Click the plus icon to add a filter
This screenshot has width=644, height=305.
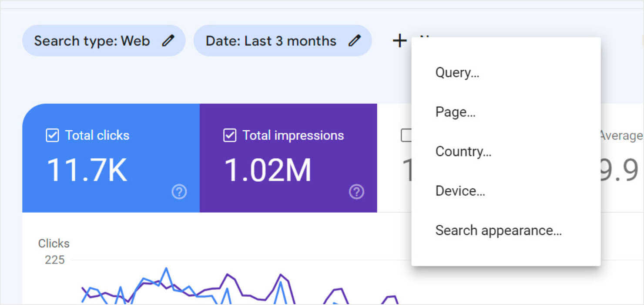click(x=399, y=40)
